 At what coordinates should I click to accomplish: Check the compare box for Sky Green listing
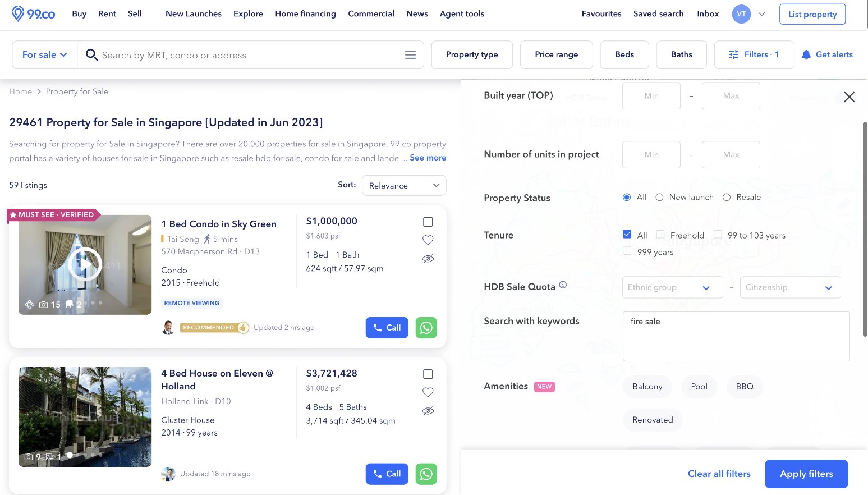coord(428,222)
